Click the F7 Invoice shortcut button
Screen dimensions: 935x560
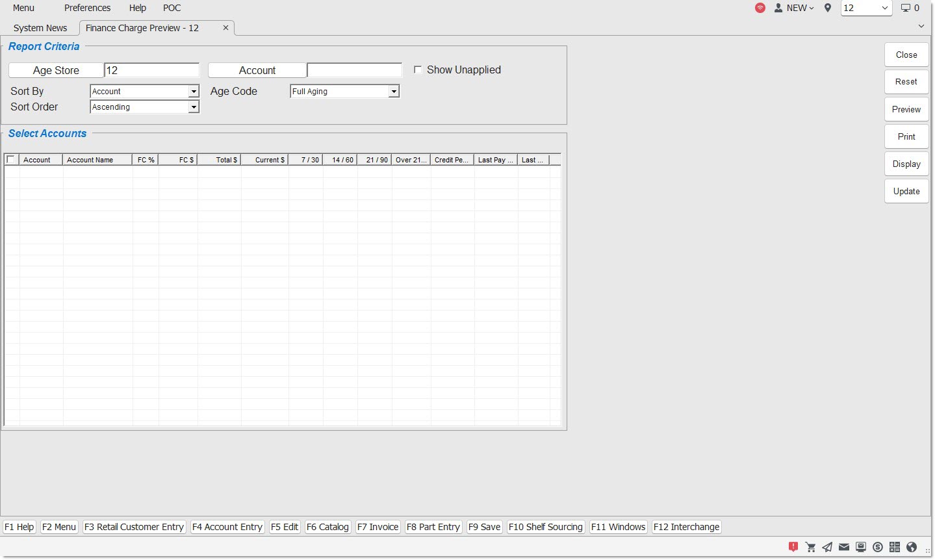click(378, 527)
